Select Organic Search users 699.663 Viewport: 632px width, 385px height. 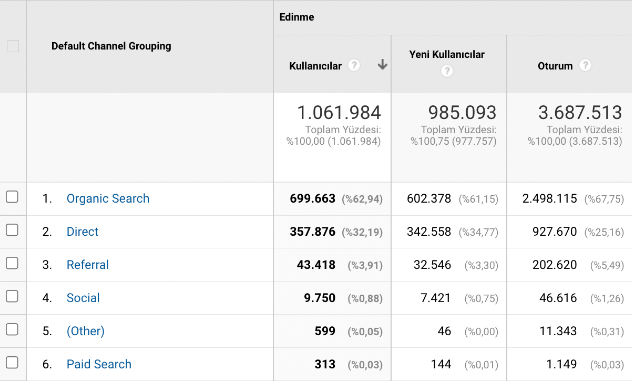[312, 198]
